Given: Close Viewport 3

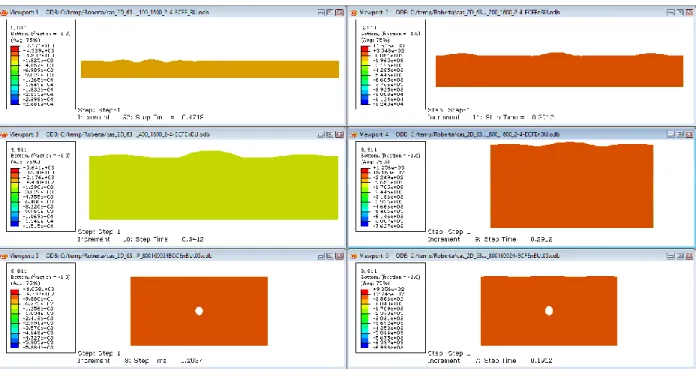Looking at the screenshot, I should coord(340,134).
